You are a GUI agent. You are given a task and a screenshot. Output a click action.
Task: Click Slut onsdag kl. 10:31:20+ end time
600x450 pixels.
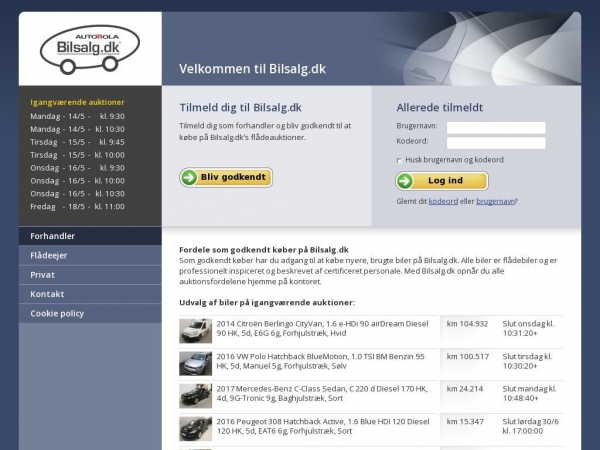tap(528, 328)
